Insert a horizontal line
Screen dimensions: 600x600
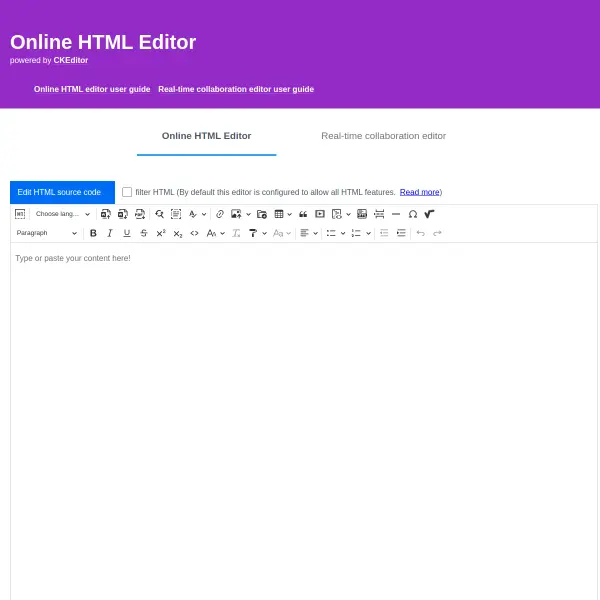pyautogui.click(x=396, y=214)
